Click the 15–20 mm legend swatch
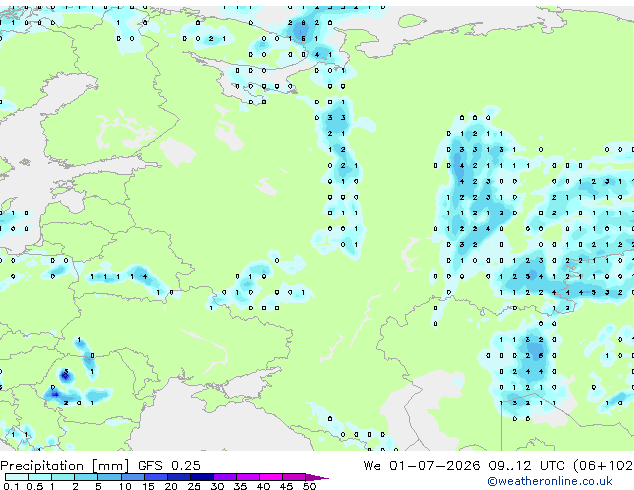The height and width of the screenshot is (490, 634). (156, 477)
